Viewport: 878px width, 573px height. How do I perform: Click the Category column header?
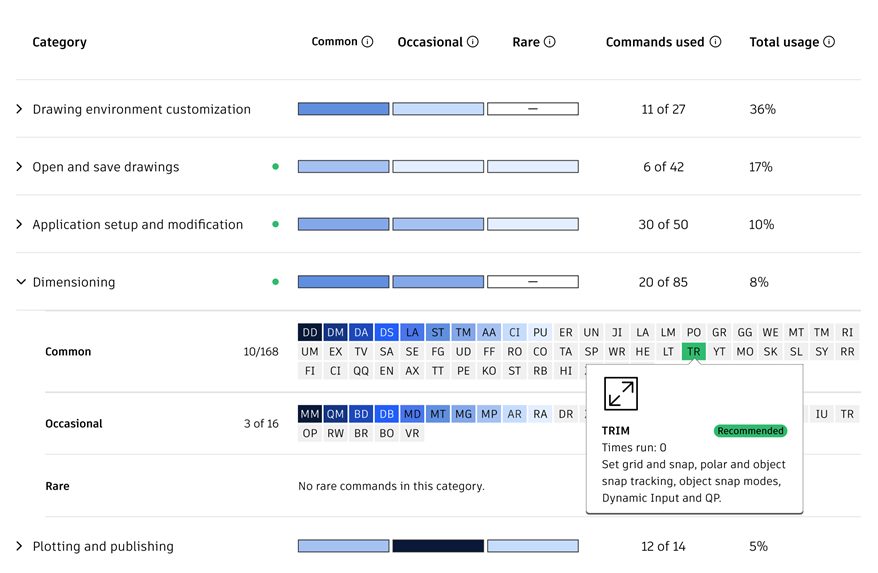[x=59, y=42]
